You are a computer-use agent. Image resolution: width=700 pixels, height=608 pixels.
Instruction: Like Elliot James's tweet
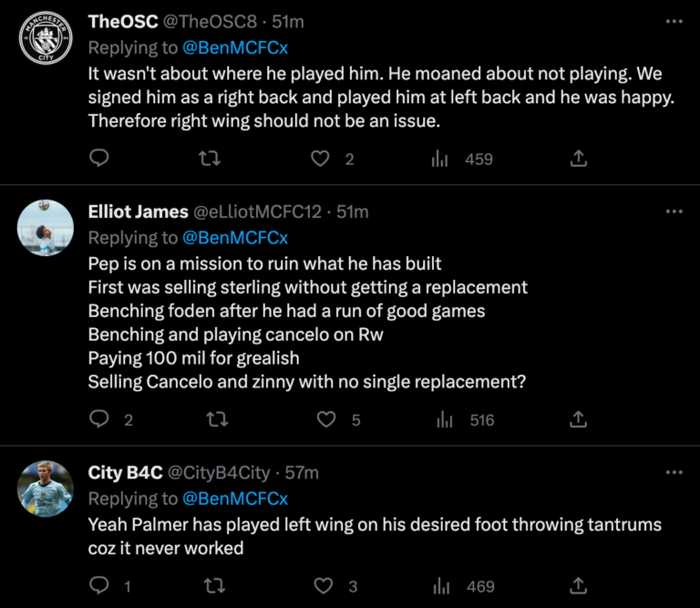[x=326, y=419]
